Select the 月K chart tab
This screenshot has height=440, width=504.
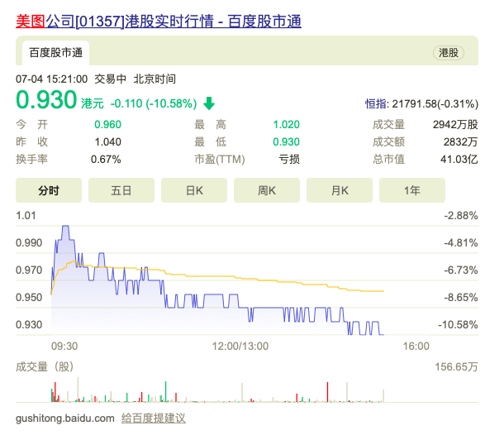pyautogui.click(x=340, y=190)
